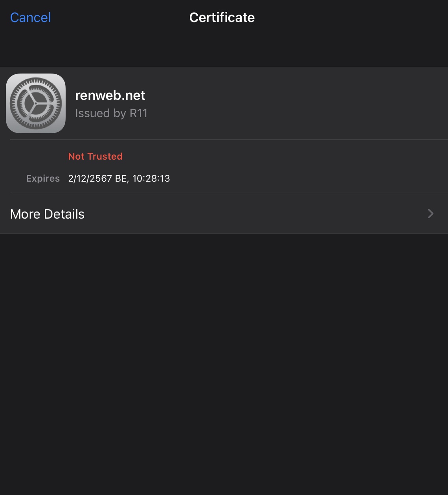Cancel the certificate dialog
The image size is (448, 495).
pos(31,17)
